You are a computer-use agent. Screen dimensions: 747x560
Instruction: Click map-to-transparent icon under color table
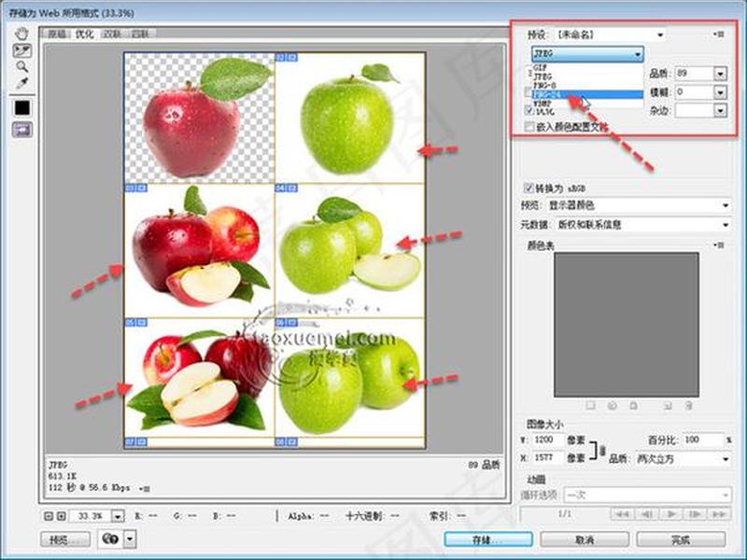[x=591, y=405]
